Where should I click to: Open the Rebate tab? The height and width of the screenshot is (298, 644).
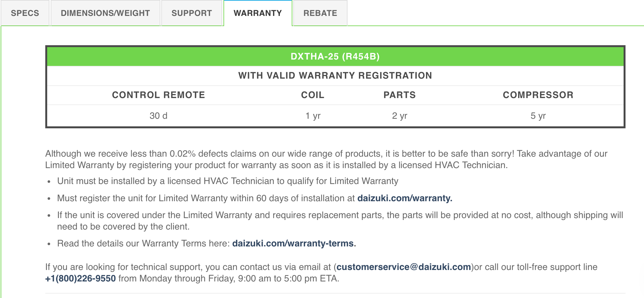click(320, 13)
